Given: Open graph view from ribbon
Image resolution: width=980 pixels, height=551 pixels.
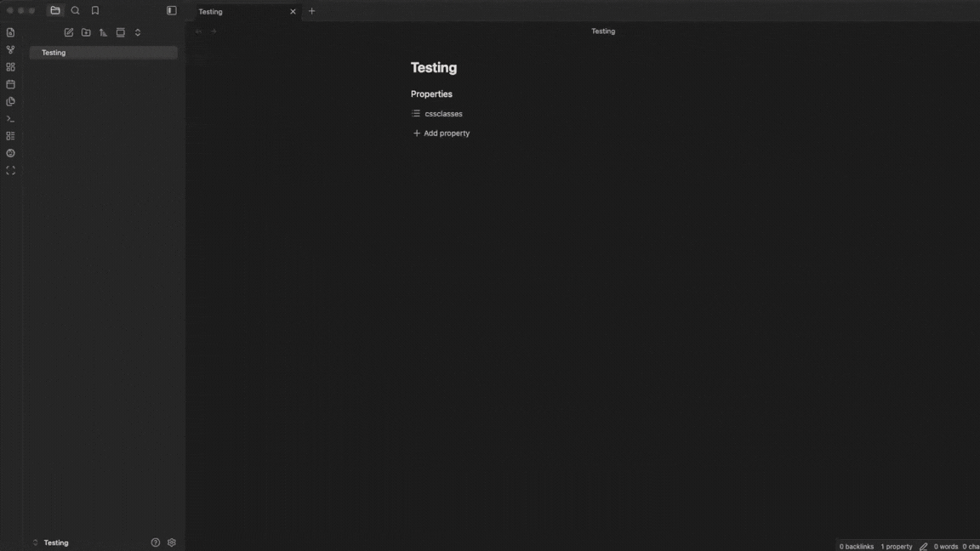Looking at the screenshot, I should coord(10,49).
